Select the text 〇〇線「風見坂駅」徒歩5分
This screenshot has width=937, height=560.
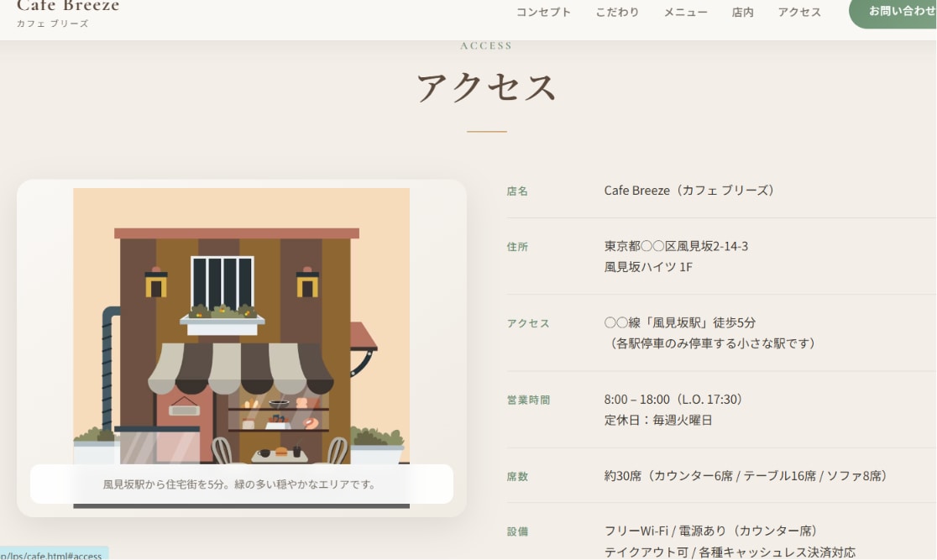[x=680, y=322]
